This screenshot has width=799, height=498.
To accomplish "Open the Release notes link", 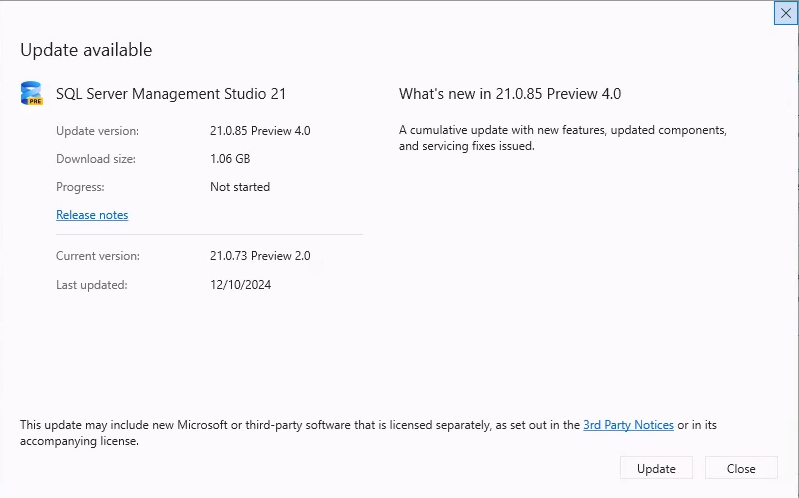I will click(x=92, y=215).
